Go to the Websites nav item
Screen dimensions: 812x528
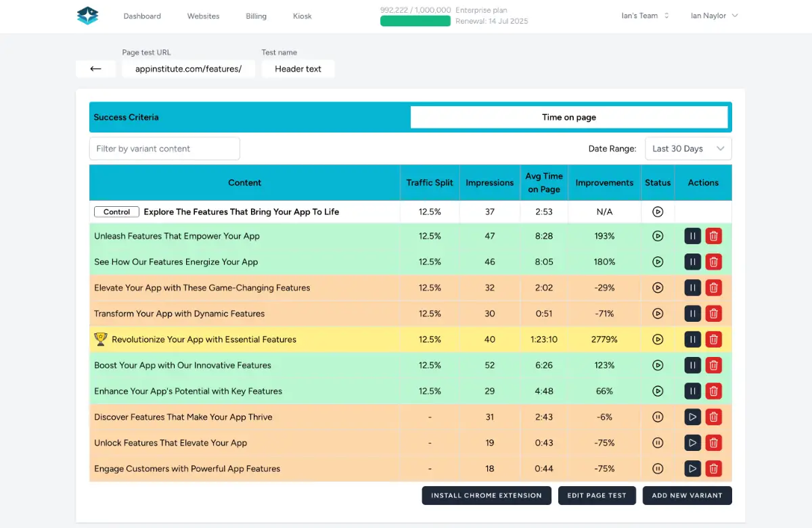click(x=203, y=16)
